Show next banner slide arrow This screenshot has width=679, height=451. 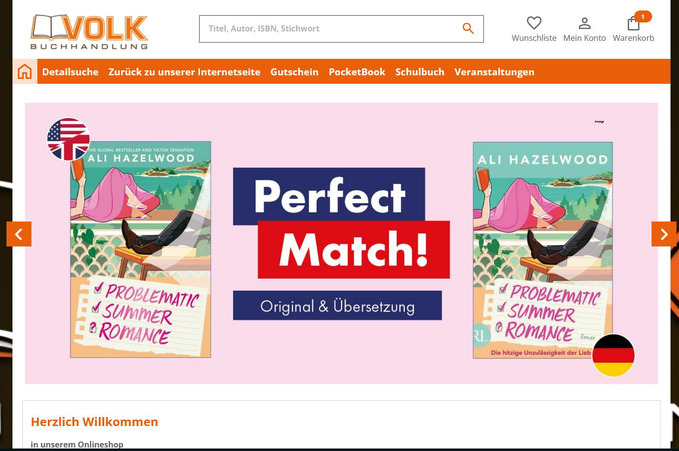[x=664, y=234]
